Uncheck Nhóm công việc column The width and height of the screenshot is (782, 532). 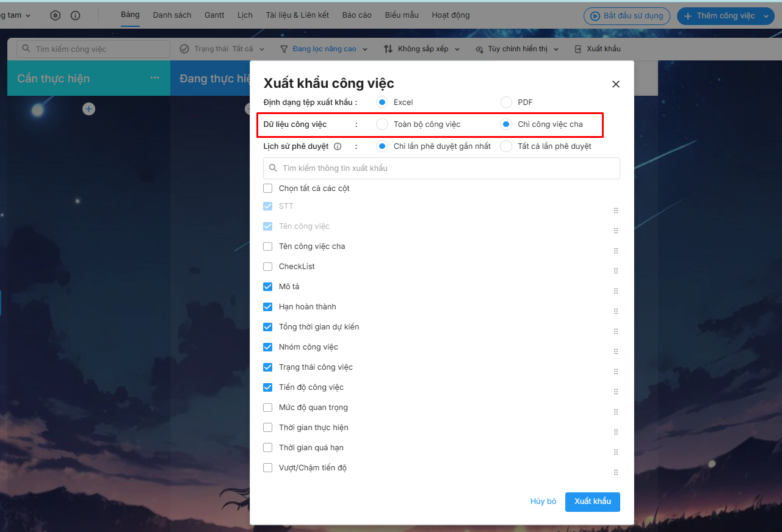(x=267, y=347)
